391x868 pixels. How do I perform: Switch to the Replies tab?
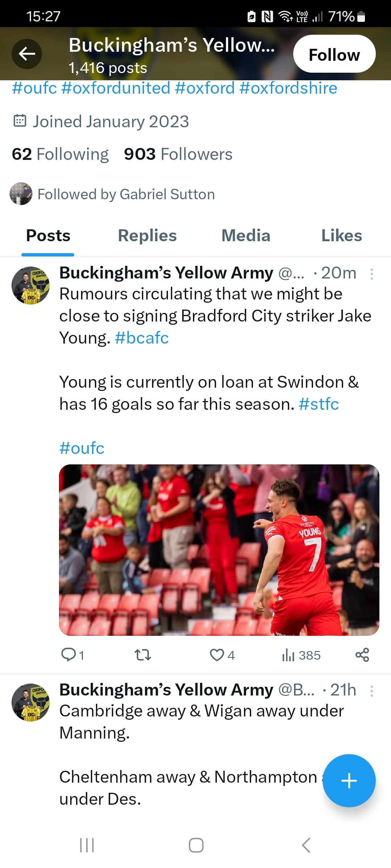point(147,235)
